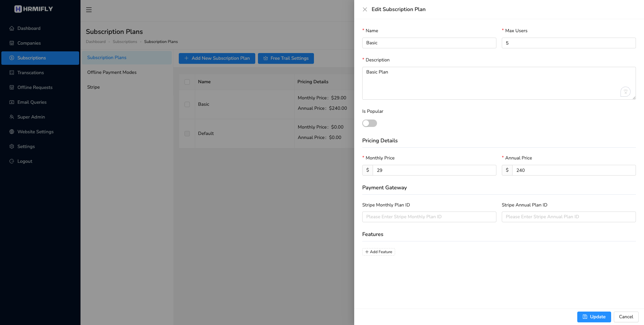The width and height of the screenshot is (644, 325).
Task: Select the Offline Payment Modes tab
Action: pos(127,73)
